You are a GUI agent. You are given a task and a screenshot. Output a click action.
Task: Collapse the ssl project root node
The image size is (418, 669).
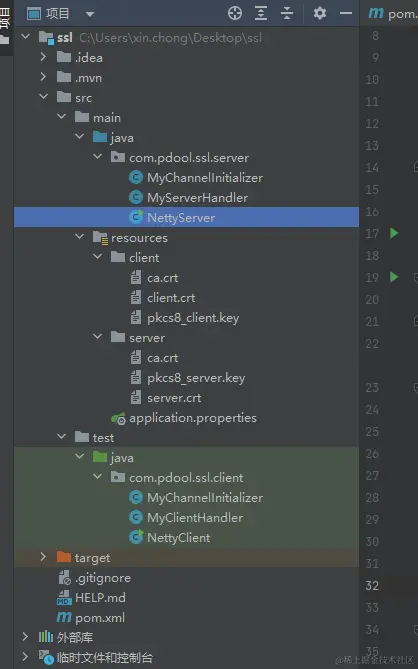click(26, 37)
